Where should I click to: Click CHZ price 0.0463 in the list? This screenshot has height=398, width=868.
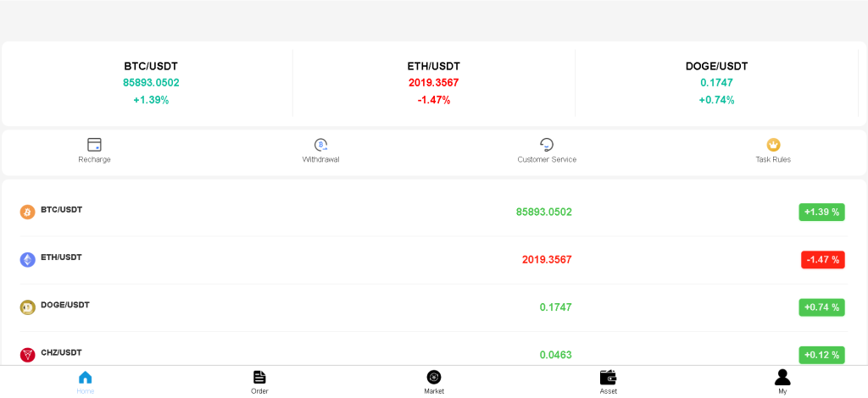(556, 355)
